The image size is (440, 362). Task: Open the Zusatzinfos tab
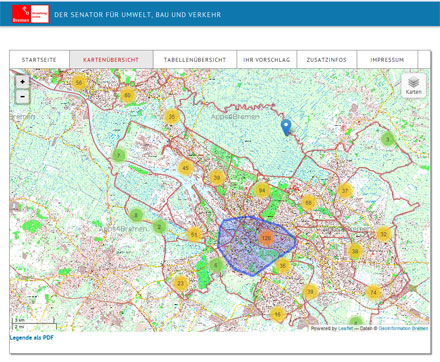[327, 60]
